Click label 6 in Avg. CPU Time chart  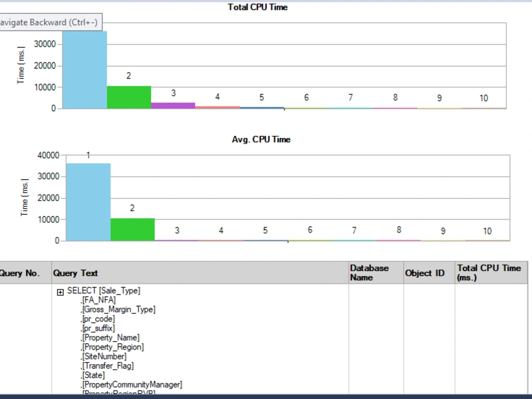pyautogui.click(x=310, y=230)
